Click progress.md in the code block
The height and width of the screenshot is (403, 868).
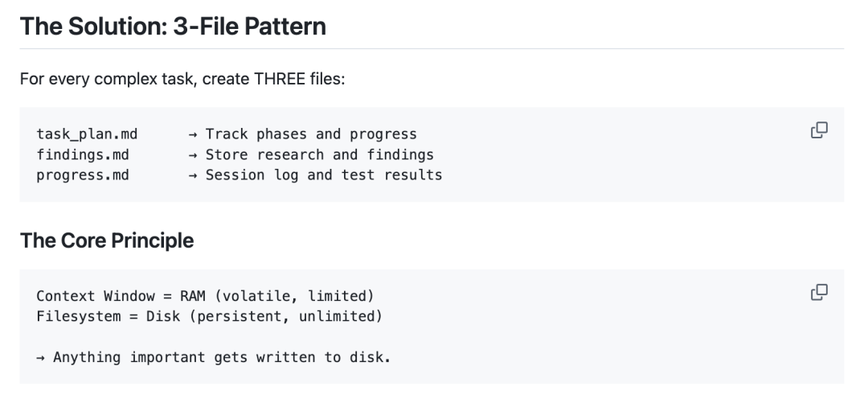83,175
